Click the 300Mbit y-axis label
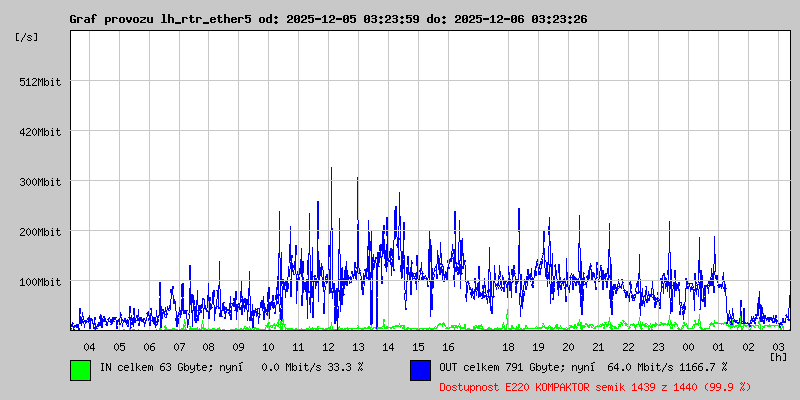The image size is (800, 400). [40, 182]
